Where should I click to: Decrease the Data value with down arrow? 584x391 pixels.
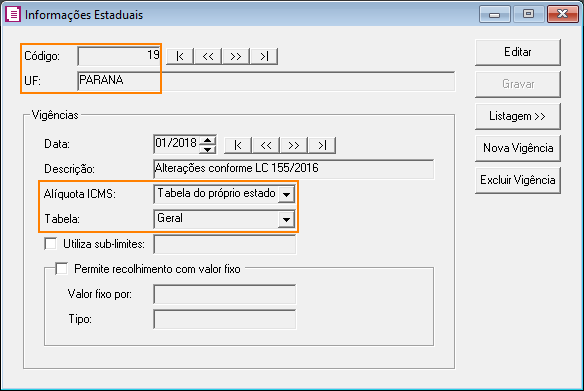click(207, 149)
